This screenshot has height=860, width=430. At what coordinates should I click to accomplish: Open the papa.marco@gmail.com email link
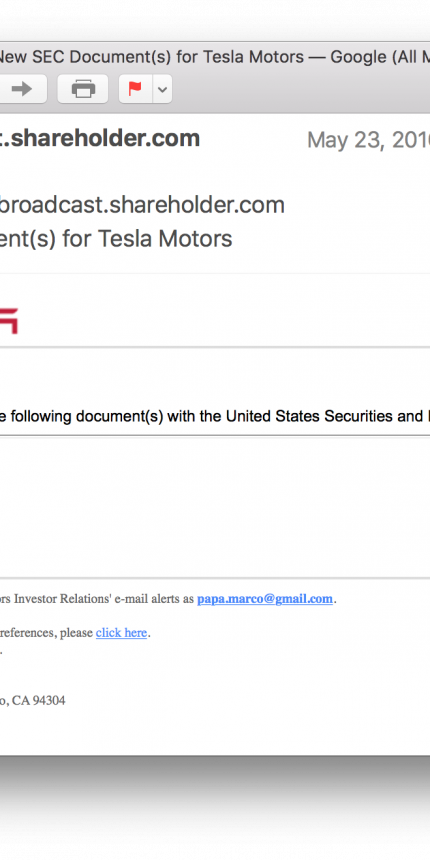(x=265, y=599)
